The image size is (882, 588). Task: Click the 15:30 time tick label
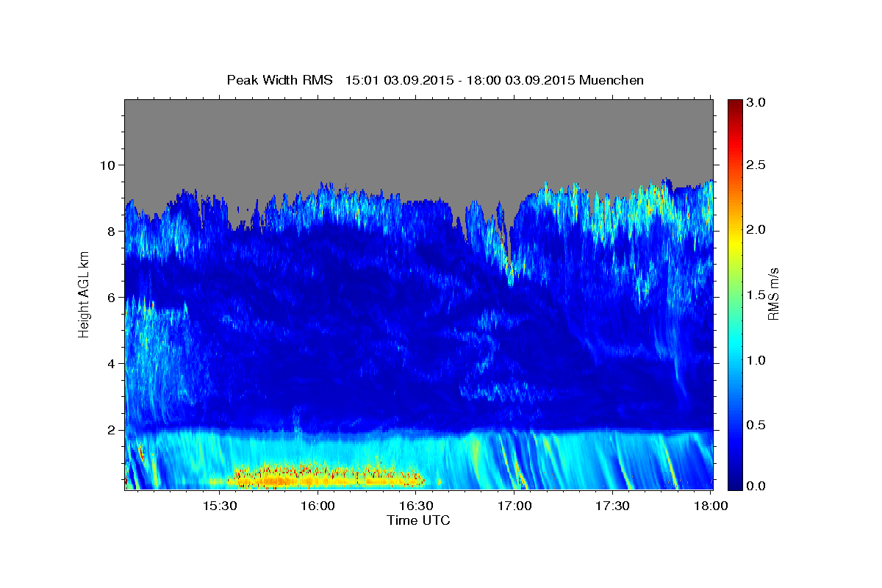click(219, 506)
